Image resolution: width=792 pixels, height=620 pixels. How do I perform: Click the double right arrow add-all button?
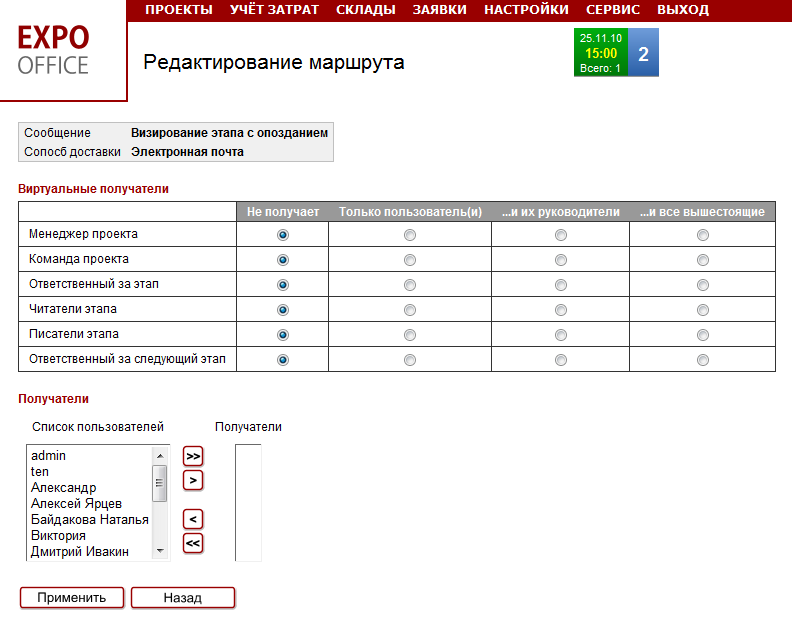pyautogui.click(x=193, y=456)
